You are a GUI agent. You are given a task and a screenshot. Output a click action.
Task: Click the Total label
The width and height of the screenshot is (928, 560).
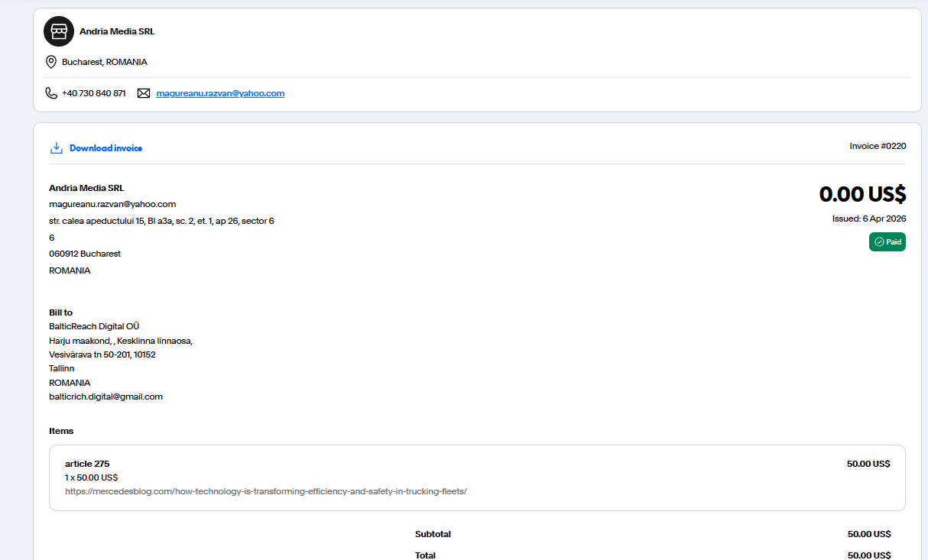(x=426, y=555)
